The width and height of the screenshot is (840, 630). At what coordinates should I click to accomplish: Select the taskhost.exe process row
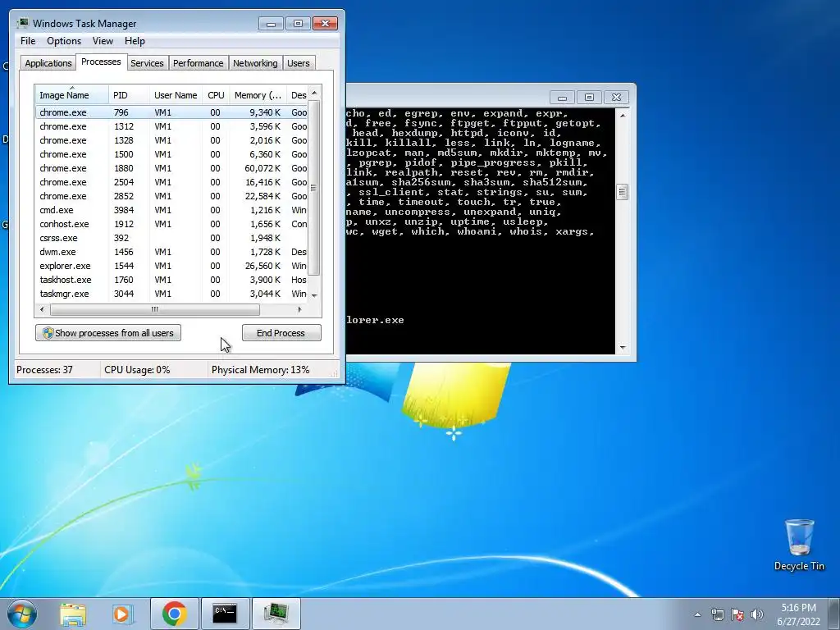[172, 280]
